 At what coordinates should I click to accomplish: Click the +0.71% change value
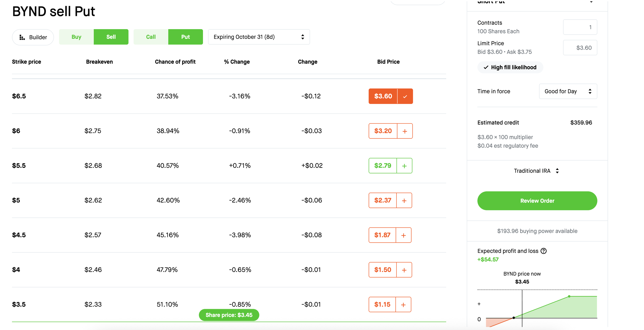240,166
